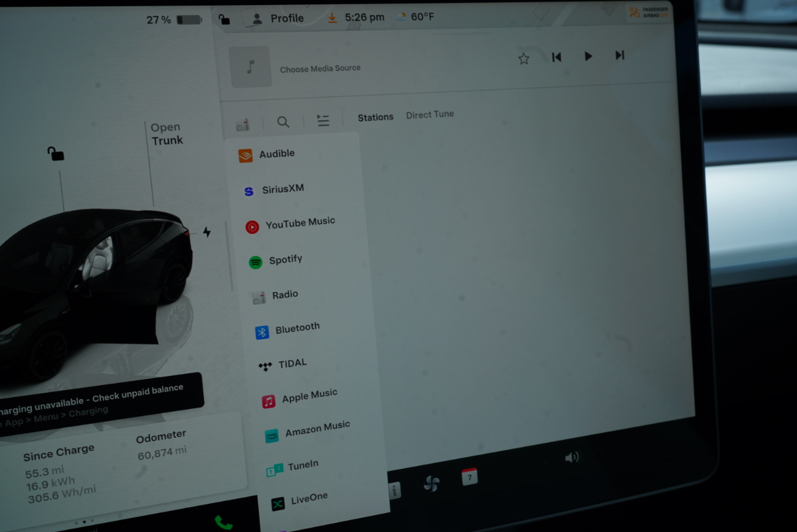Tap the Since Charge trip stats
Image resolution: width=797 pixels, height=532 pixels.
pos(60,474)
